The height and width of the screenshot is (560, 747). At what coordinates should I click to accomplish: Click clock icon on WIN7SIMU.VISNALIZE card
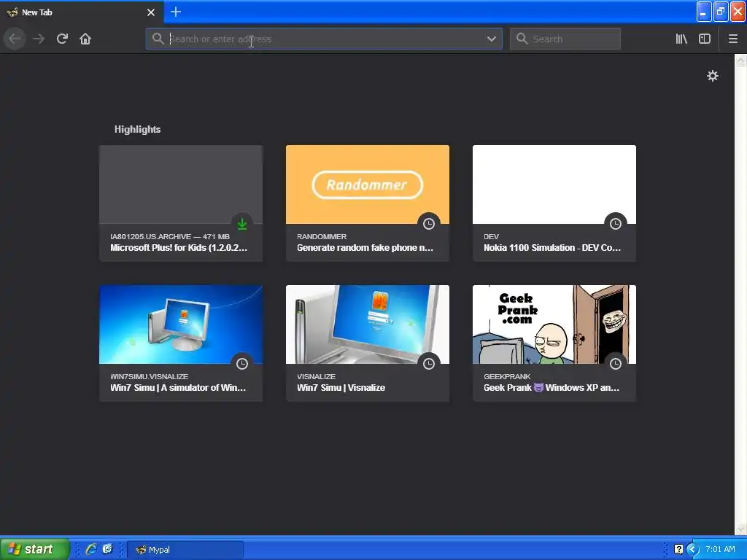[242, 363]
